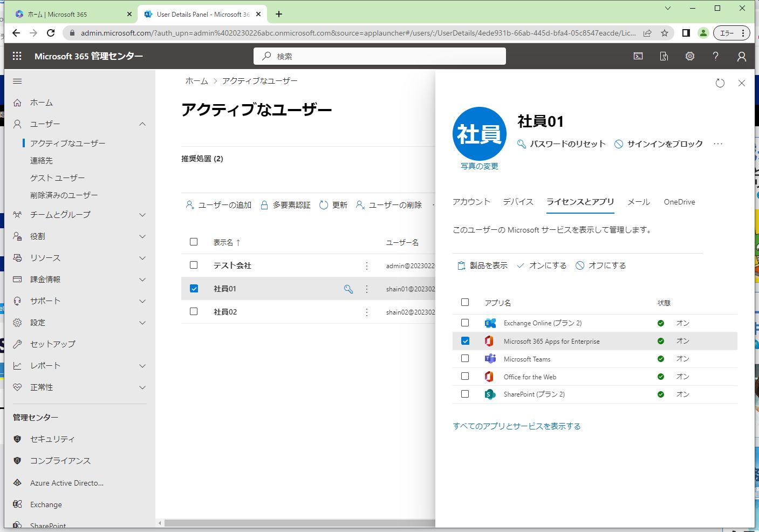759x532 pixels.
Task: Refresh the user details panel
Action: [720, 83]
